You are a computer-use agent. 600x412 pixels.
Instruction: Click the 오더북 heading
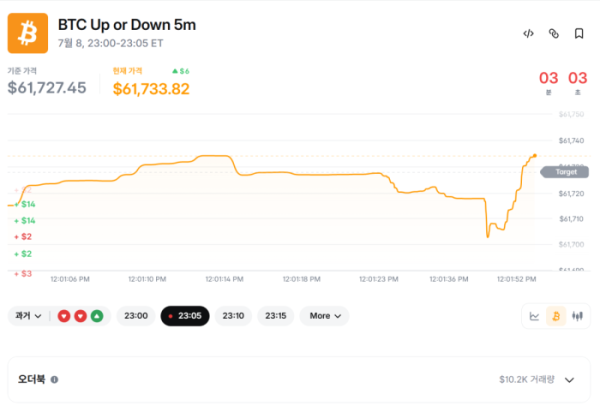pyautogui.click(x=32, y=379)
